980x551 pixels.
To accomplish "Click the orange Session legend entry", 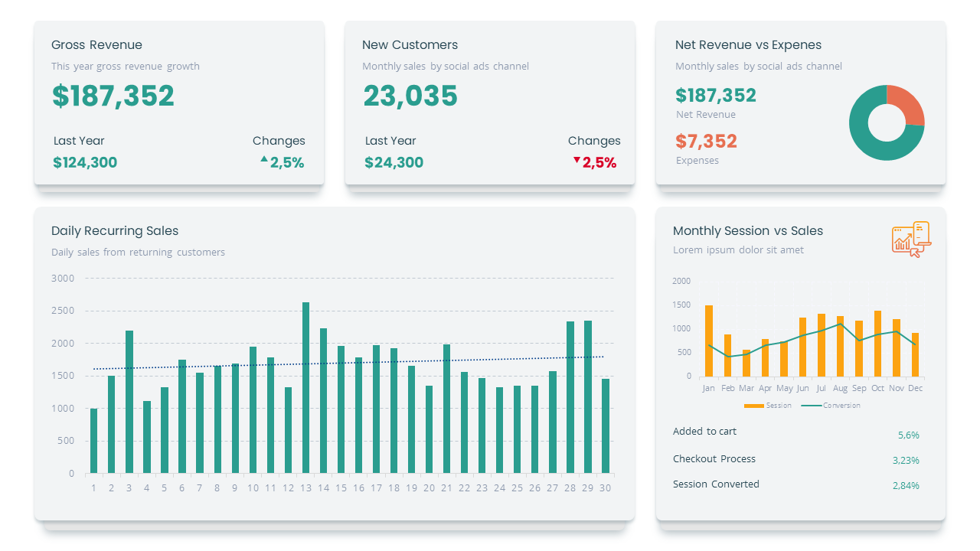I will [x=768, y=406].
